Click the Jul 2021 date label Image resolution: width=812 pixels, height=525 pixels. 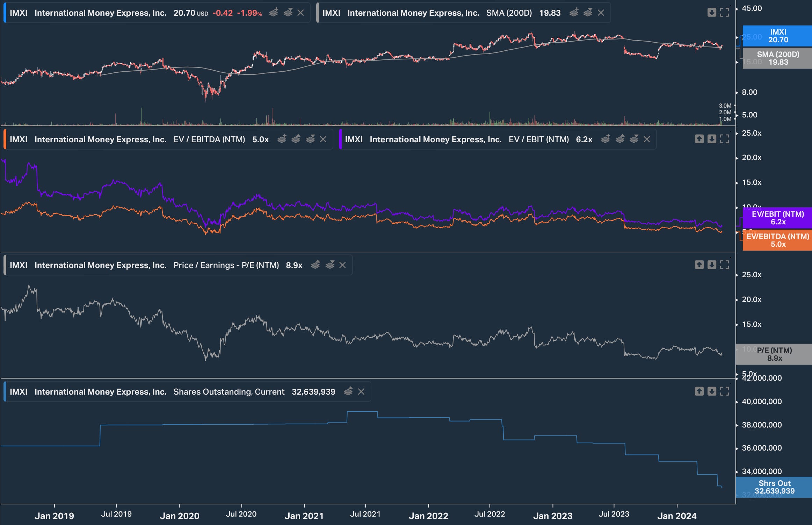pyautogui.click(x=365, y=514)
